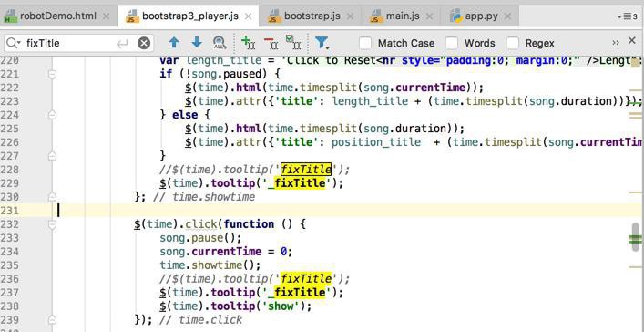Viewport: 644px width, 332px height.
Task: Click song.pause() on line 233
Action: pos(200,238)
